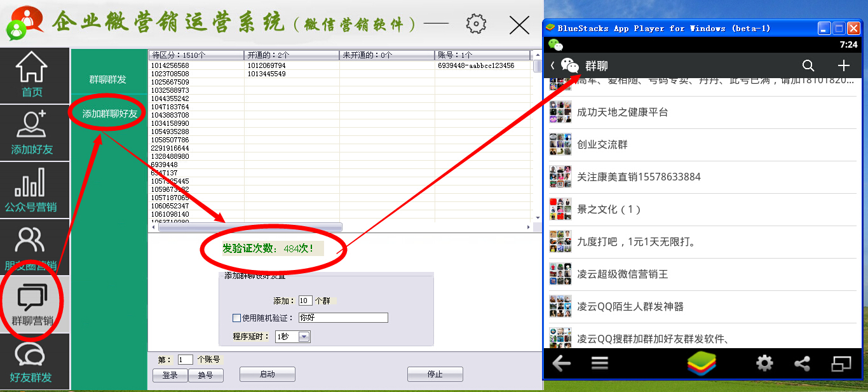Open the 成功天地之健康平台 group chat
The height and width of the screenshot is (392, 868).
click(703, 112)
